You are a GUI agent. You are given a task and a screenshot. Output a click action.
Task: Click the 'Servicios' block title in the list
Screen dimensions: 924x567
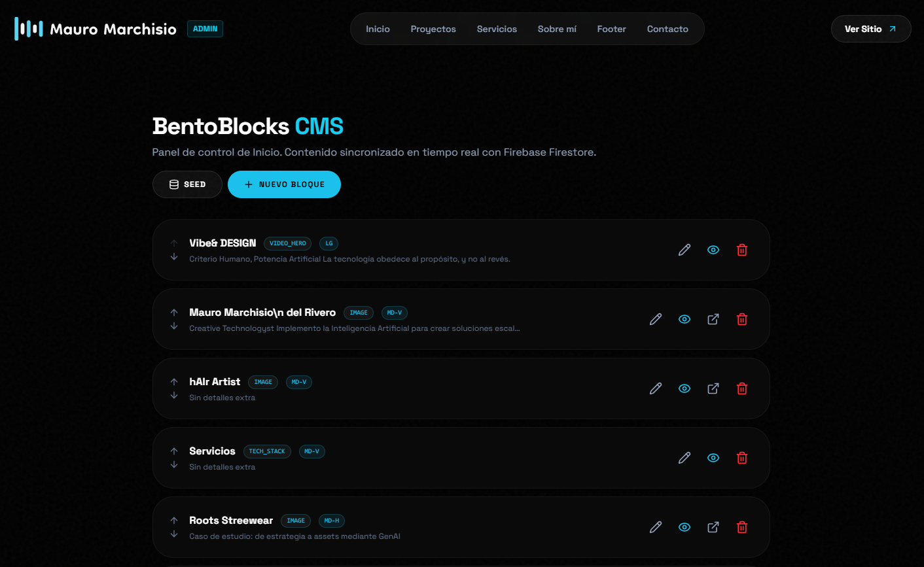pyautogui.click(x=212, y=451)
